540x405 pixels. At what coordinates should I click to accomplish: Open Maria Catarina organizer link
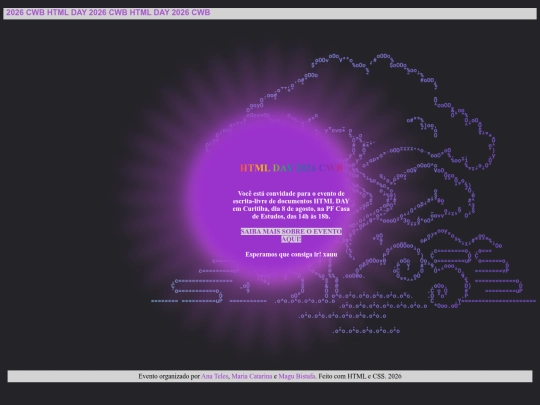(251, 376)
